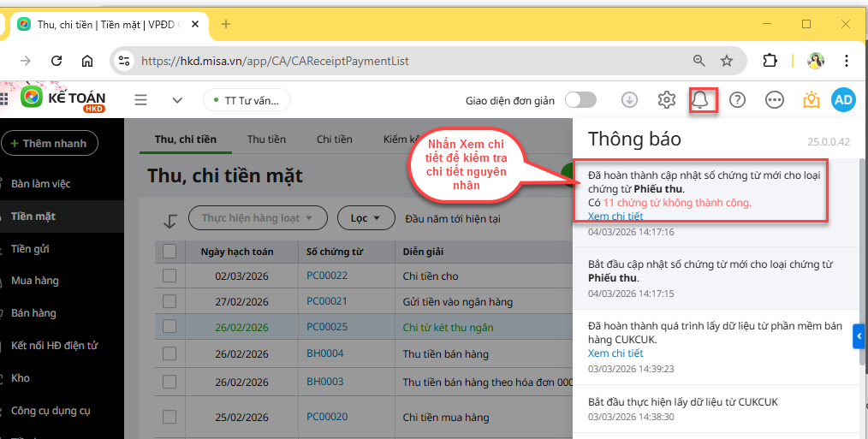
Task: Open the AD user avatar
Action: (x=843, y=100)
